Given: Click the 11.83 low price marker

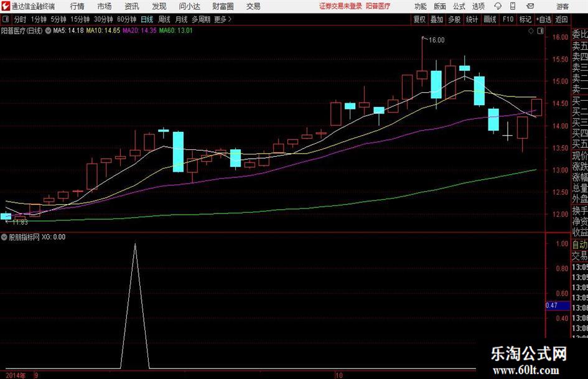Looking at the screenshot, I should (x=20, y=222).
